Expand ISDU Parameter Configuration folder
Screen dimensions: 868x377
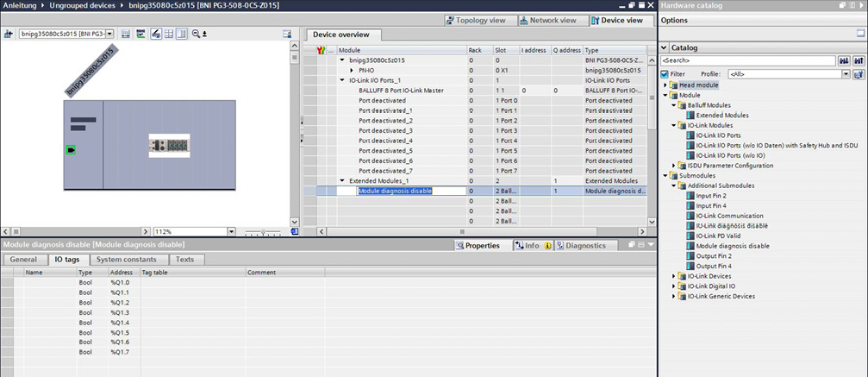point(674,165)
